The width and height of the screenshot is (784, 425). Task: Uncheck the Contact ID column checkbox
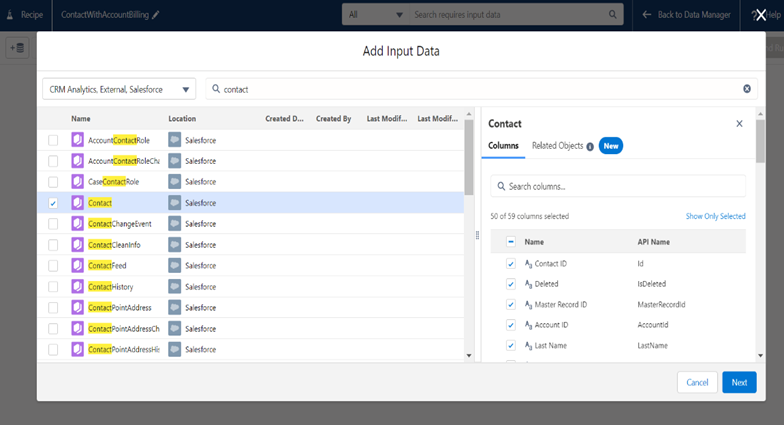[510, 264]
